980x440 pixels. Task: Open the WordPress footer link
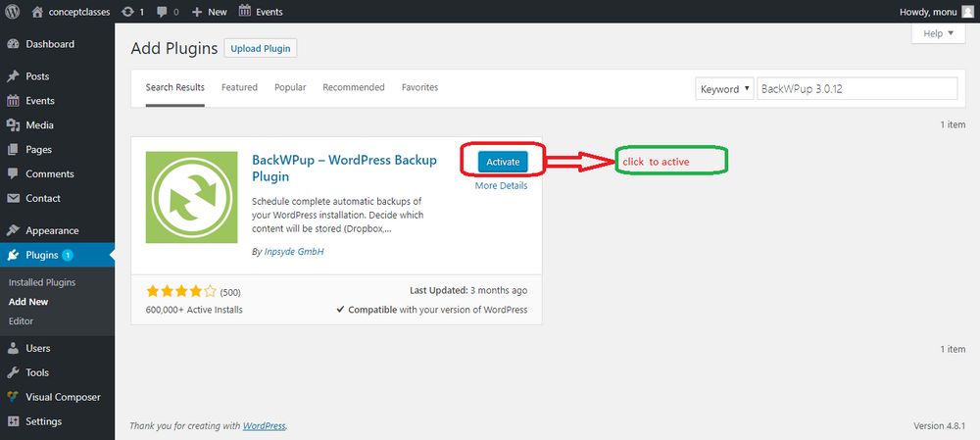tap(265, 425)
